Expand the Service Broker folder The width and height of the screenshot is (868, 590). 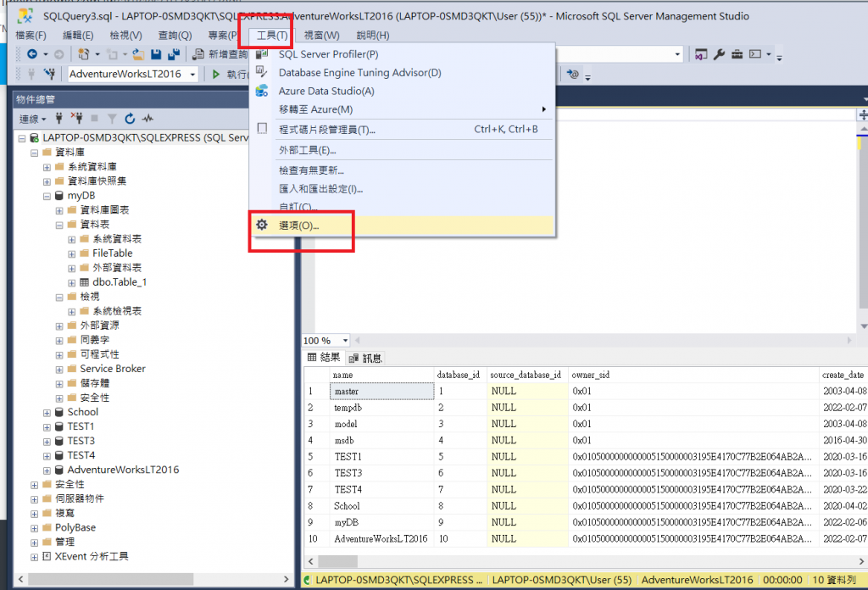point(59,369)
